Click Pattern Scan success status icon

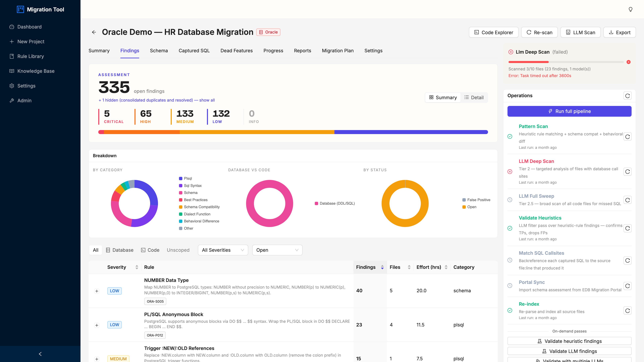click(510, 136)
